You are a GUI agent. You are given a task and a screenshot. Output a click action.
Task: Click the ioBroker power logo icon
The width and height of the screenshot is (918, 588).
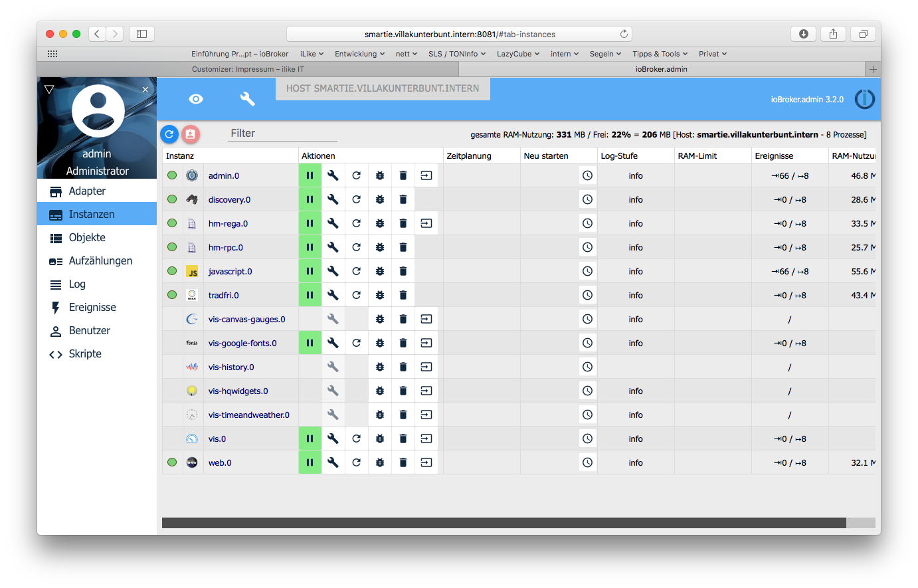click(865, 100)
